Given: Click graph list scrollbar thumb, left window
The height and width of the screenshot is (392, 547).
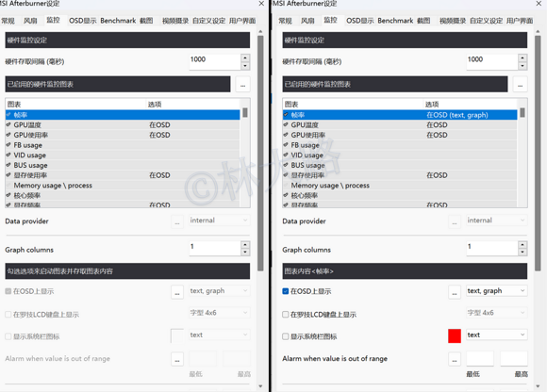Looking at the screenshot, I should (x=245, y=112).
